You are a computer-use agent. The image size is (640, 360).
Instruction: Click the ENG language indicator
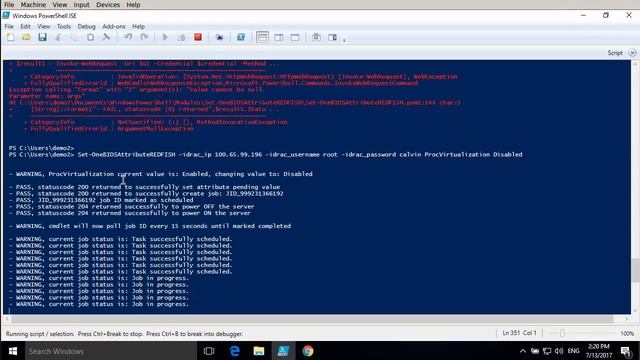(x=573, y=351)
